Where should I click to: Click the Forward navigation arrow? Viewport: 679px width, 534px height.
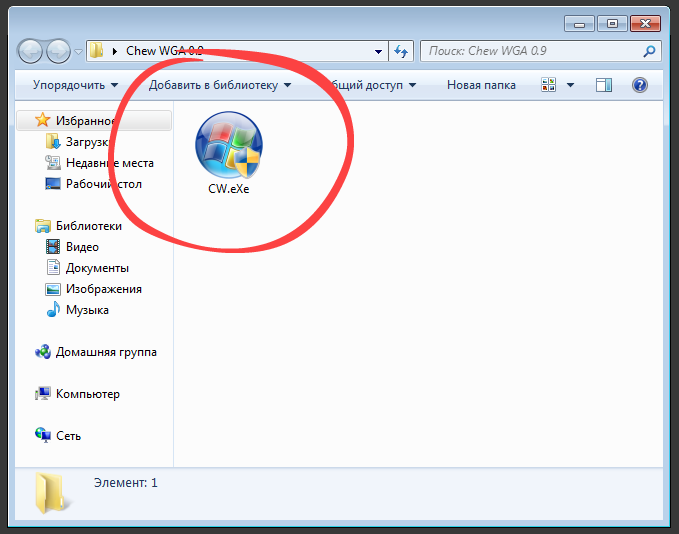click(x=58, y=51)
